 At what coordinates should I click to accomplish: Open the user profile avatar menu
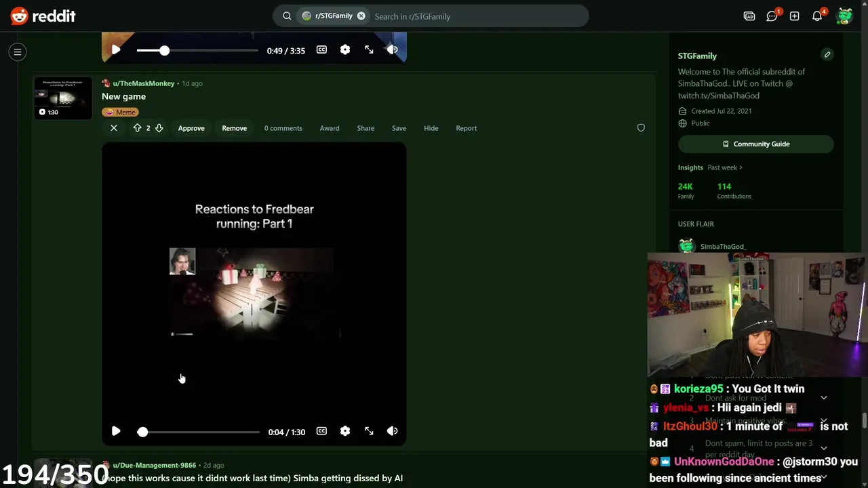pos(844,16)
